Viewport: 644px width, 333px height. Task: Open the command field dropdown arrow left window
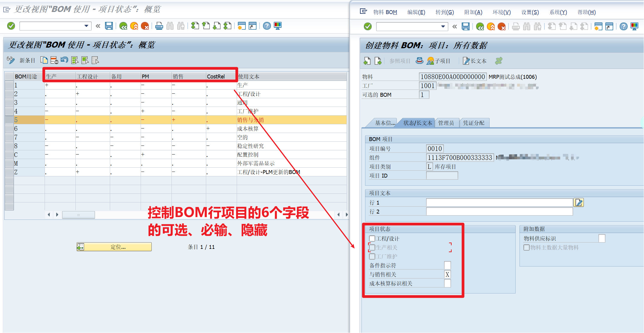coord(86,26)
